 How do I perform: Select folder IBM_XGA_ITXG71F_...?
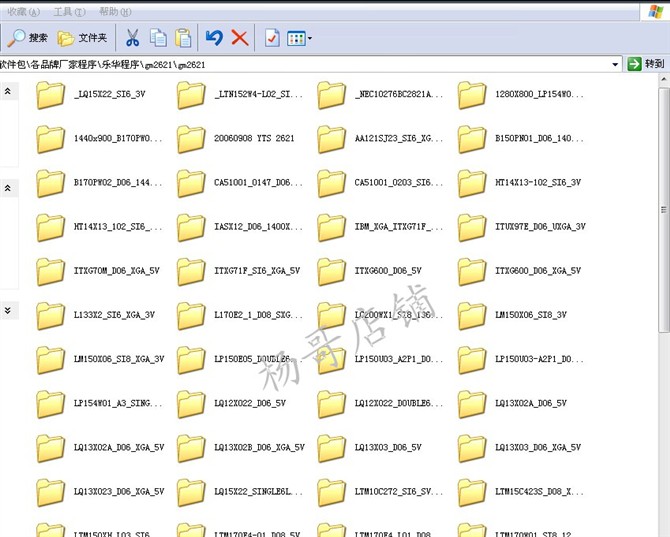click(380, 227)
